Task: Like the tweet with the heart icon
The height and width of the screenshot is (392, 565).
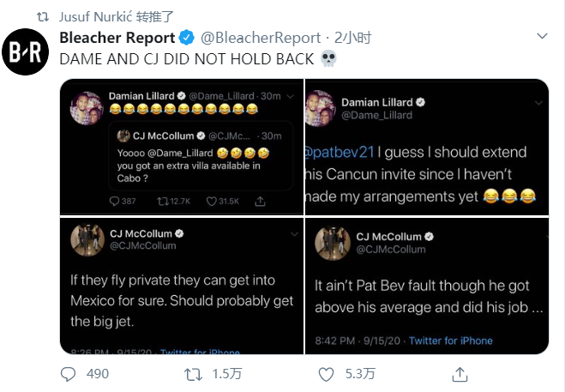Action: pyautogui.click(x=326, y=374)
